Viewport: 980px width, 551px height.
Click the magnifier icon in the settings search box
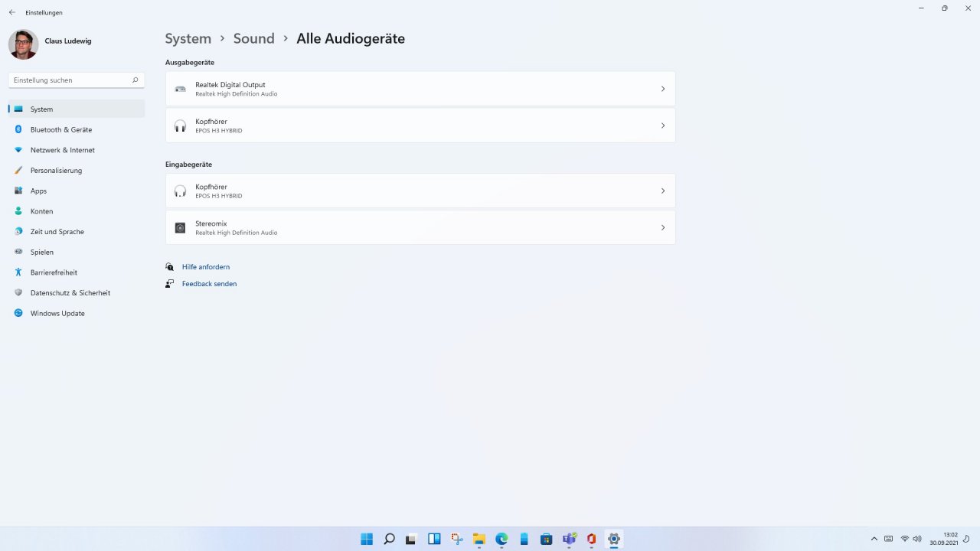[x=135, y=80]
